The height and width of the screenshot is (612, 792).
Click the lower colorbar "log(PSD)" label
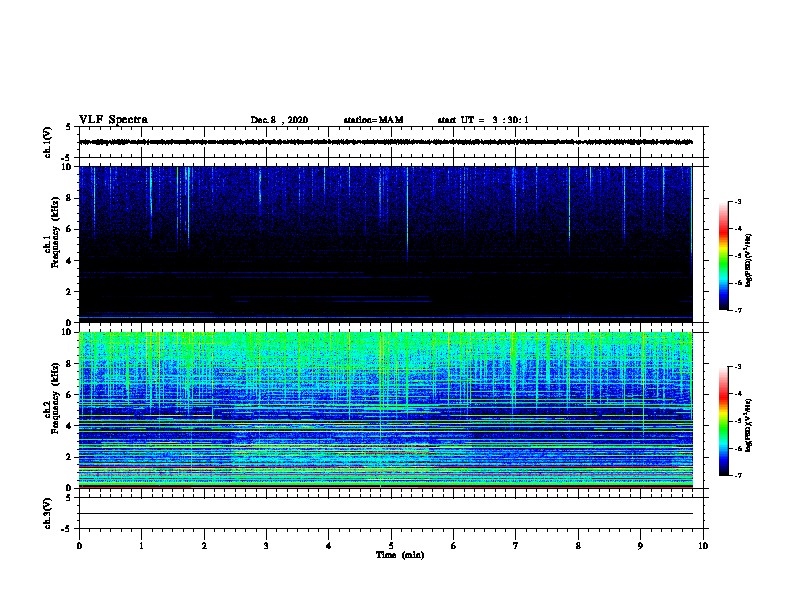pyautogui.click(x=748, y=426)
